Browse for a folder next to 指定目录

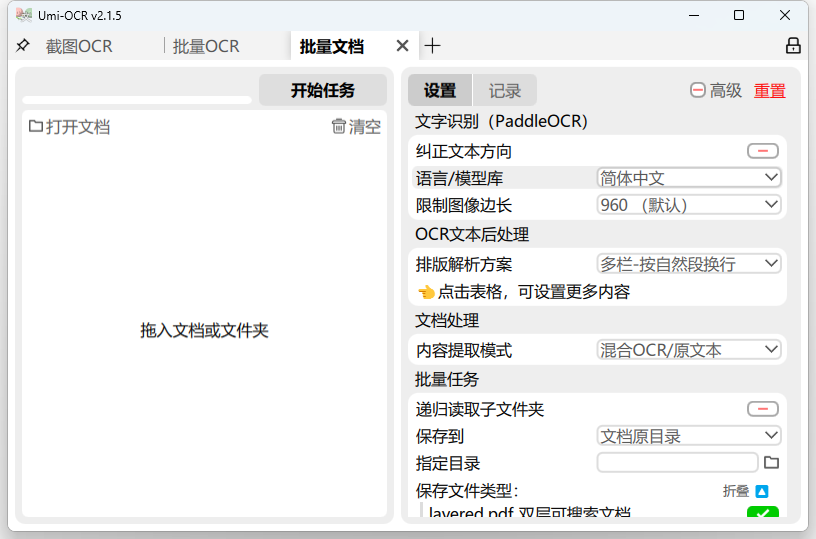coord(771,463)
